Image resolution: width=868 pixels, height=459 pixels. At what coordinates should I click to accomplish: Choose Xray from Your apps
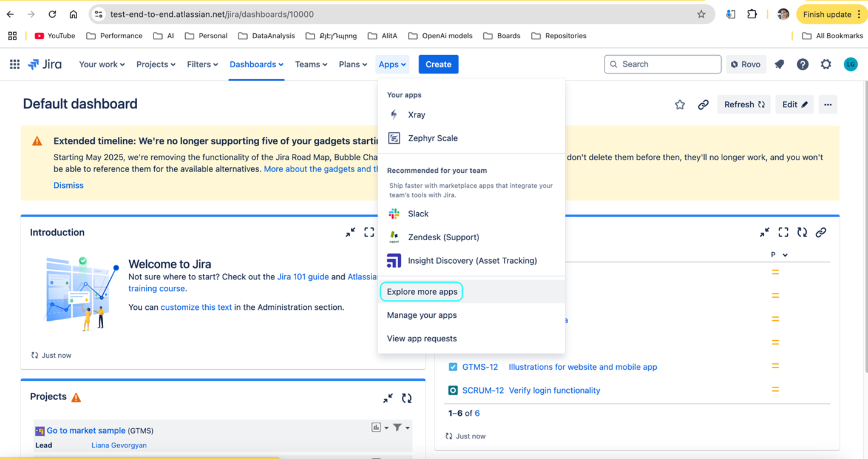tap(472, 115)
